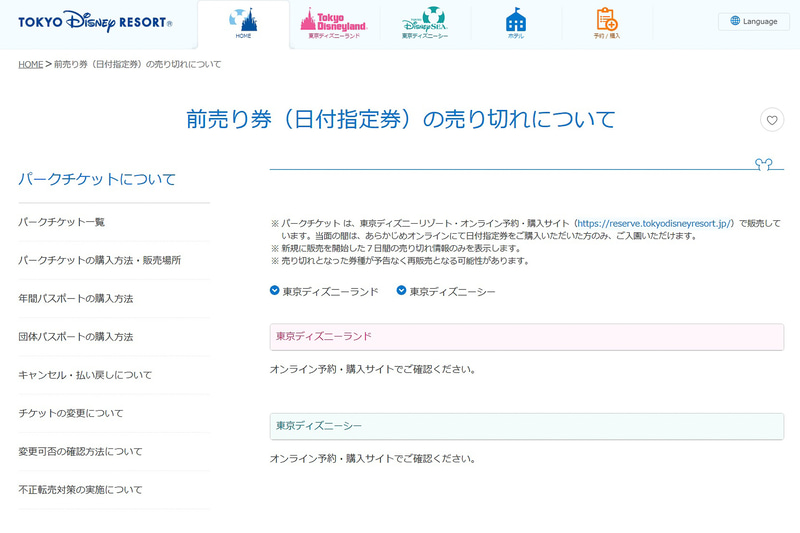Click the note 売り切れとなった券種が予告なく再販売
Viewport: 800px width, 533px height.
point(401,261)
